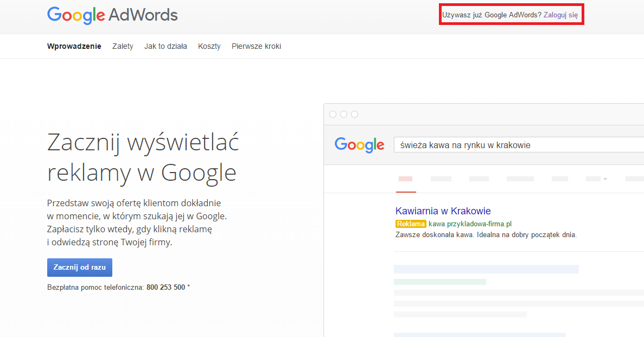The width and height of the screenshot is (644, 337).
Task: Click the first circle in the mock browser window
Action: coord(333,114)
